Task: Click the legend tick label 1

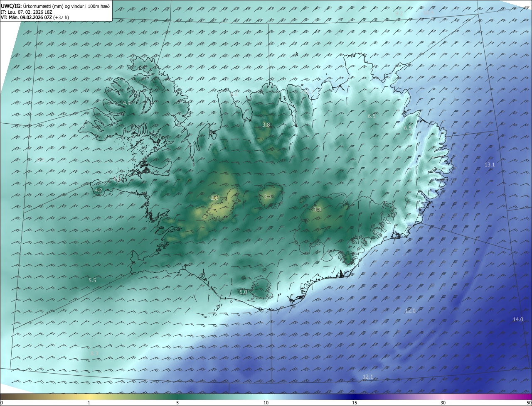Action: click(89, 403)
